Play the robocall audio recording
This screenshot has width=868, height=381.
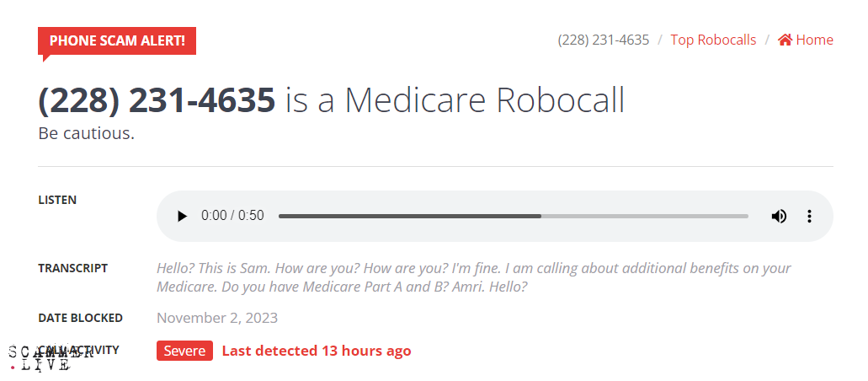183,216
